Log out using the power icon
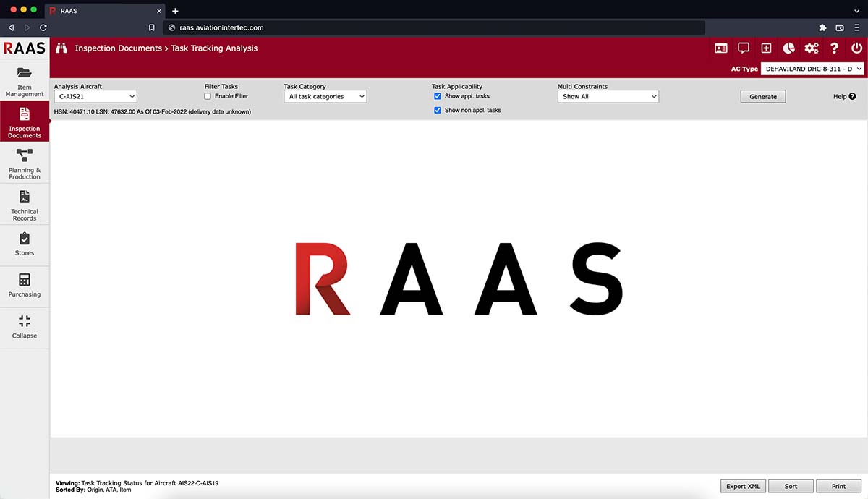Screen dimensions: 868x499 tap(856, 48)
